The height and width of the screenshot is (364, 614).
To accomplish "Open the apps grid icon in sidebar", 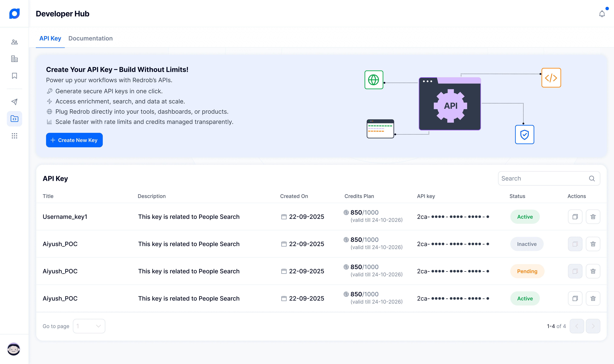I will [x=14, y=136].
